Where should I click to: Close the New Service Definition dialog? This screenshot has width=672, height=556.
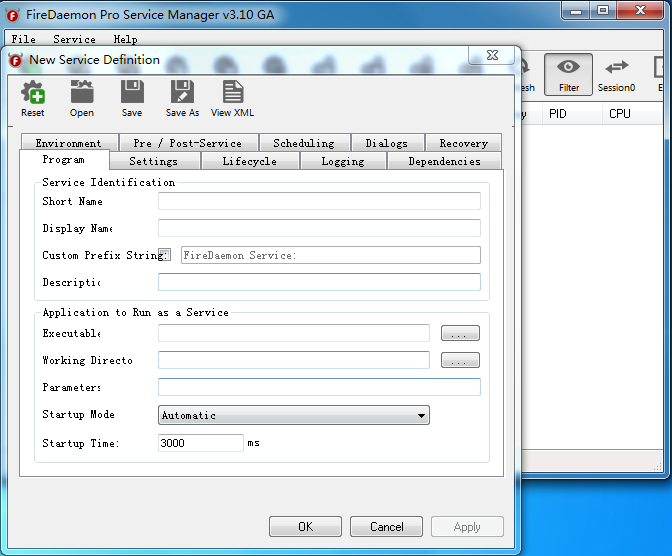click(x=492, y=55)
